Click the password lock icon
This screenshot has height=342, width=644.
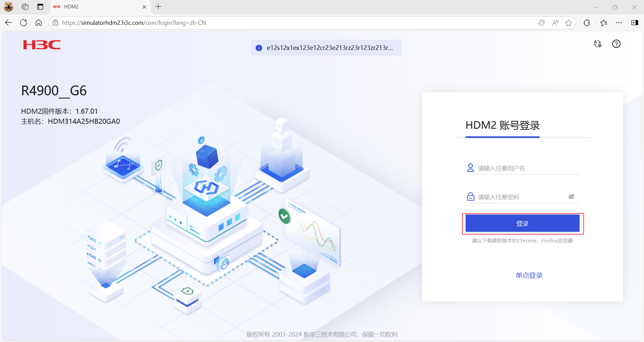471,196
